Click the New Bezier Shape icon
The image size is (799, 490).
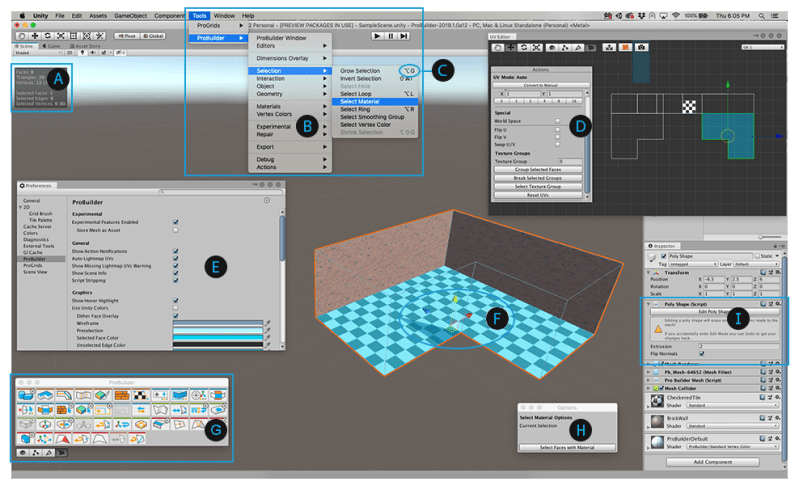coord(65,395)
